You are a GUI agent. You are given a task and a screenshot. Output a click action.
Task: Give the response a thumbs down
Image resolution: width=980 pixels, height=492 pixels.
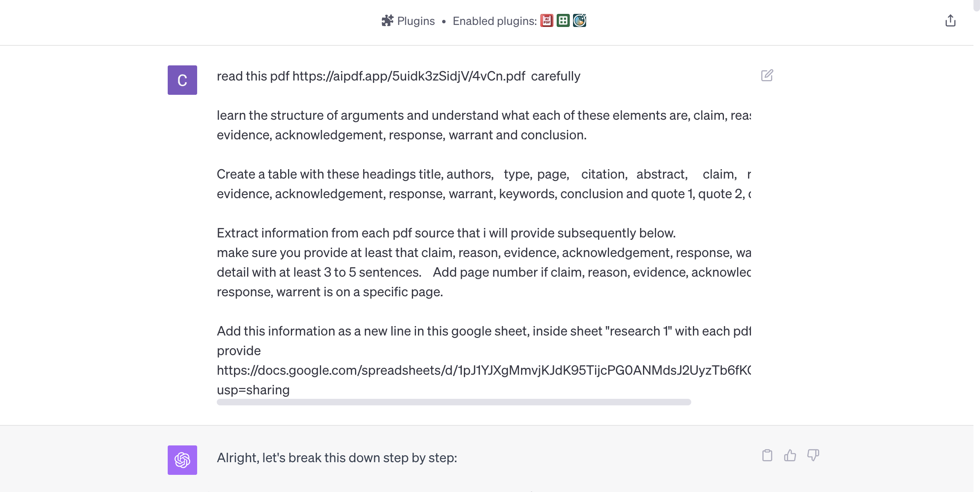coord(813,455)
